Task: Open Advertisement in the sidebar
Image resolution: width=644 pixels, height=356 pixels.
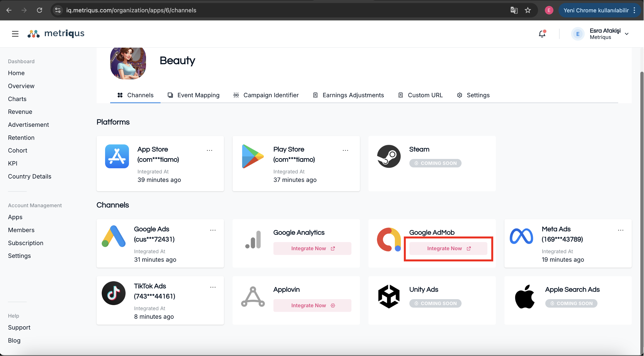Action: (x=29, y=125)
